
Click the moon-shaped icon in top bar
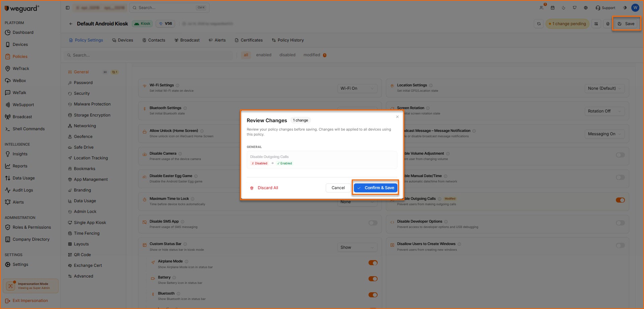click(x=564, y=8)
